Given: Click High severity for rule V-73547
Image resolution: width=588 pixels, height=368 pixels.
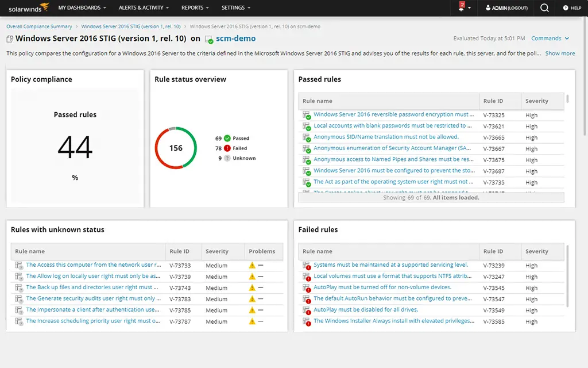Looking at the screenshot, I should click(531, 299).
